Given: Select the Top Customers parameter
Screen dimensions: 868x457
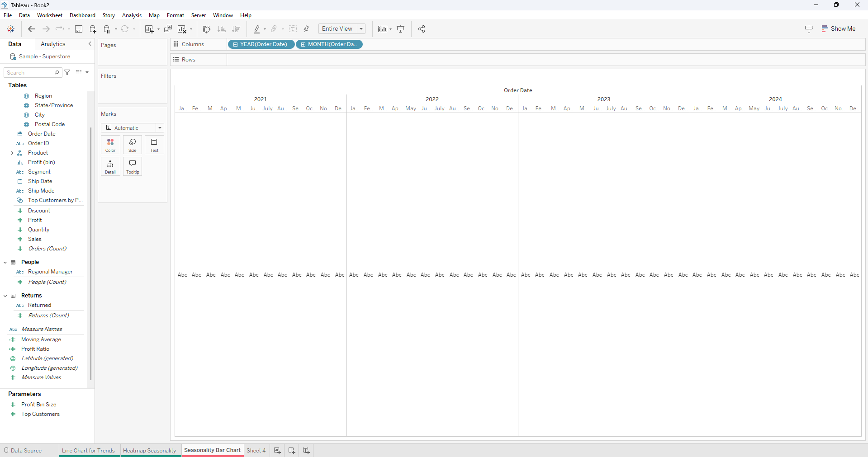Looking at the screenshot, I should point(40,414).
